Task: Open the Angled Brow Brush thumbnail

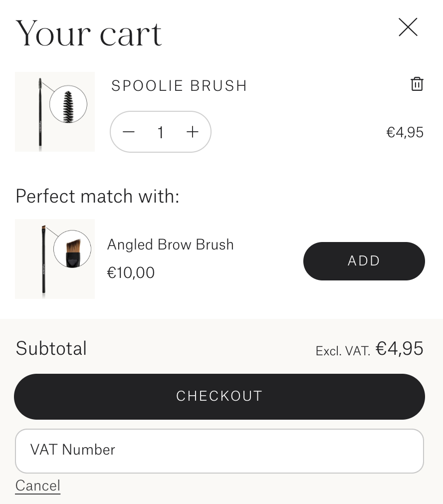Action: coord(55,259)
